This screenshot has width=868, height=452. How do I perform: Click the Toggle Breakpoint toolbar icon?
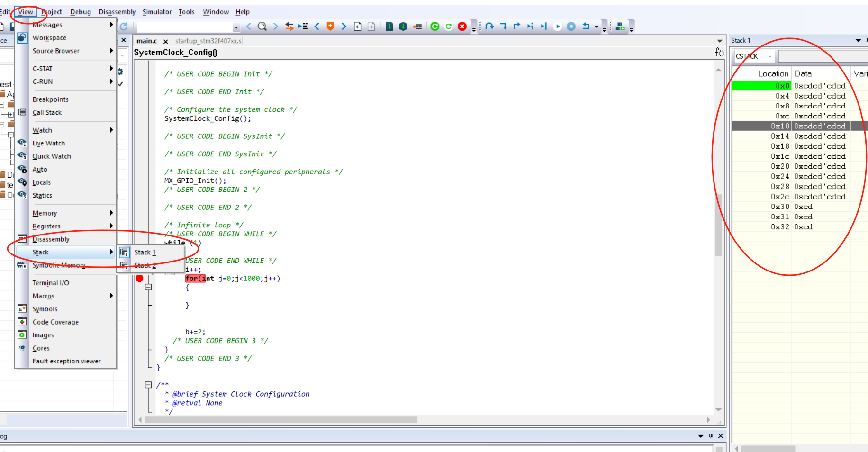pyautogui.click(x=417, y=27)
